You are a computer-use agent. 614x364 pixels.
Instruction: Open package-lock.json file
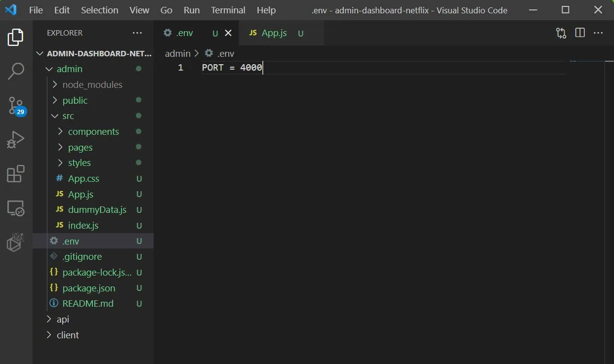[x=93, y=272]
